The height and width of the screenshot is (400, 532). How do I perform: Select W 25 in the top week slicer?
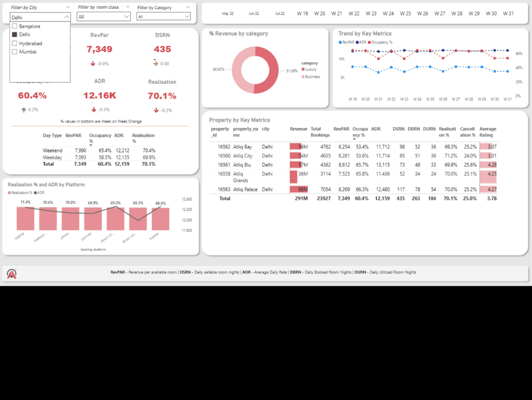(x=405, y=14)
